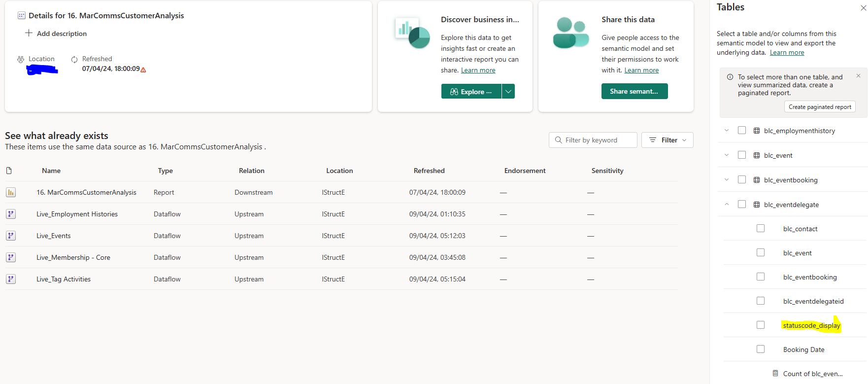This screenshot has width=868, height=384.
Task: Open the Live_Employment Histories dataflow
Action: 77,214
